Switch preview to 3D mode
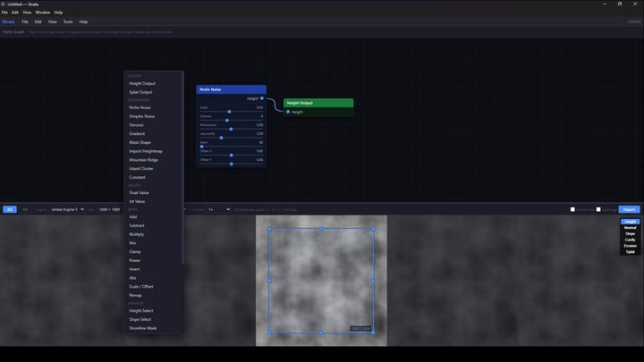Viewport: 644px width, 362px height. click(x=25, y=210)
